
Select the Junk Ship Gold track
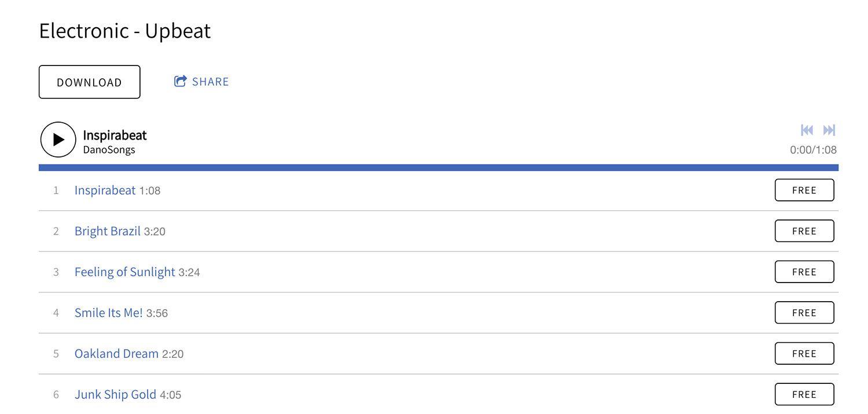coord(116,394)
